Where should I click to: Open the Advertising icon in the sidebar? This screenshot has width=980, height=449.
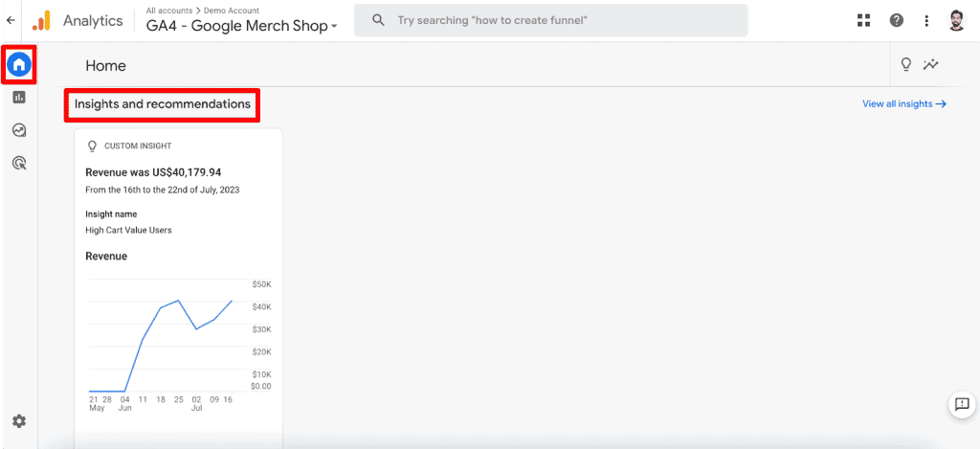(19, 163)
